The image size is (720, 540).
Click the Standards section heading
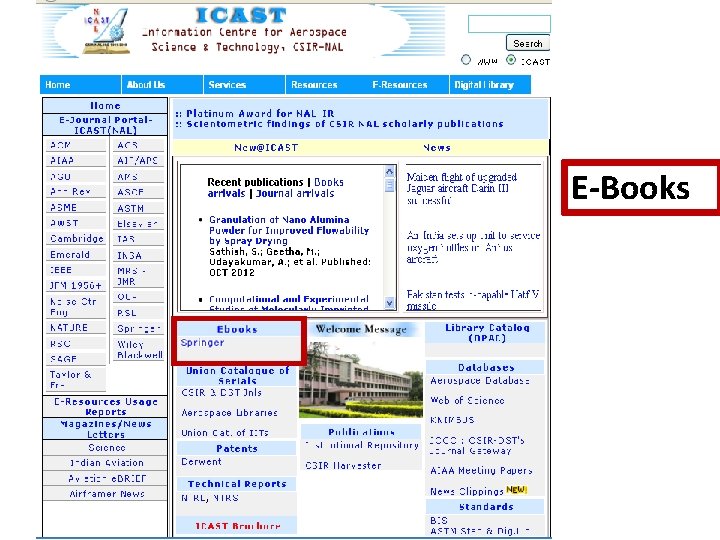pyautogui.click(x=486, y=507)
